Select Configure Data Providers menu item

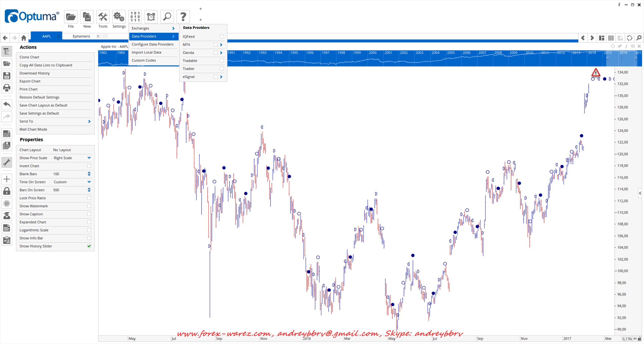(x=152, y=44)
